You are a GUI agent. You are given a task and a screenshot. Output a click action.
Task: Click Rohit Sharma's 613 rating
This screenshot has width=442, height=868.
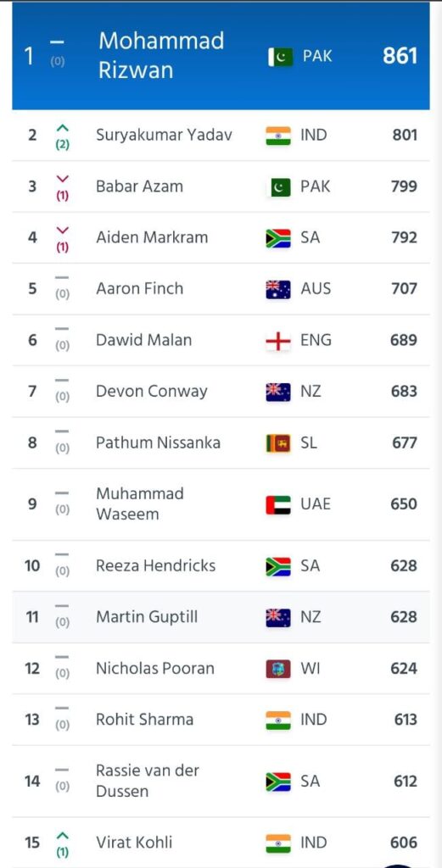tap(406, 720)
